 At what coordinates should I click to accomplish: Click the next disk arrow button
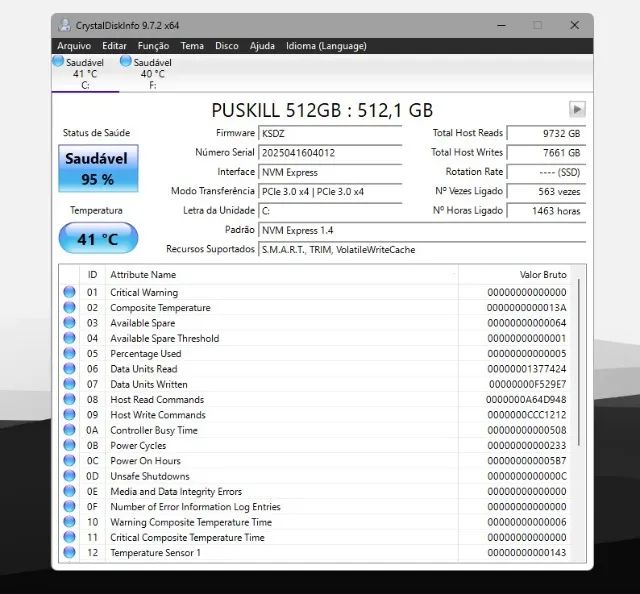[x=577, y=109]
